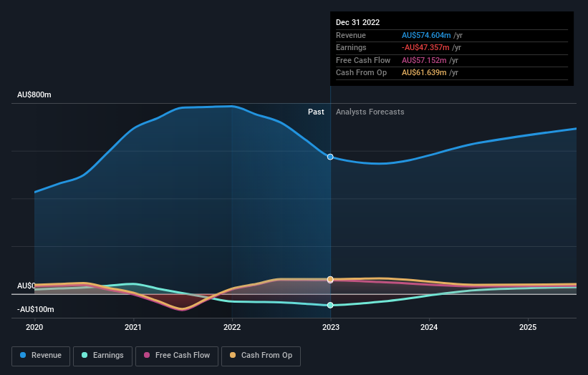Click the Revenue row label in tooltip
The image size is (588, 375).
pyautogui.click(x=351, y=35)
